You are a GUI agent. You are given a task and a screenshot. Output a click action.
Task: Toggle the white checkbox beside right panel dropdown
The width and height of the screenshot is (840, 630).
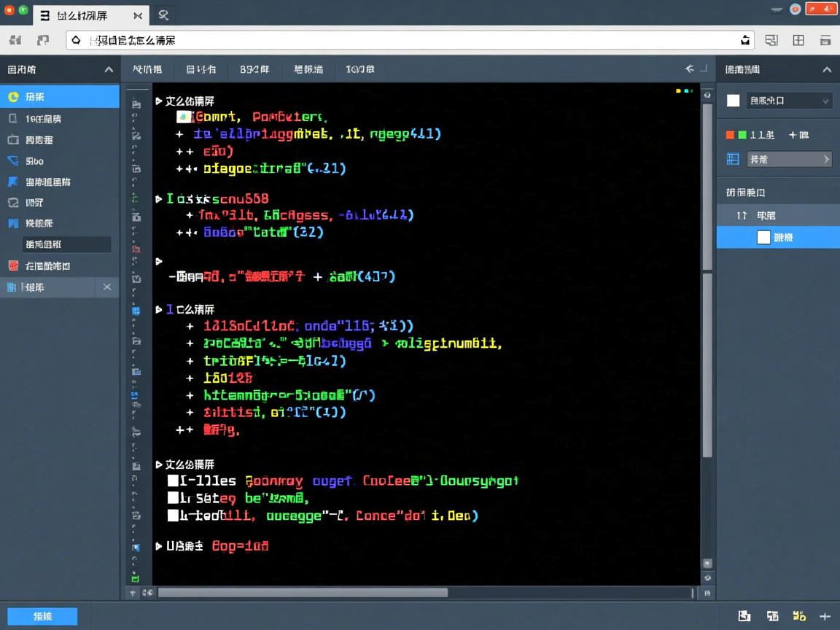coord(734,101)
